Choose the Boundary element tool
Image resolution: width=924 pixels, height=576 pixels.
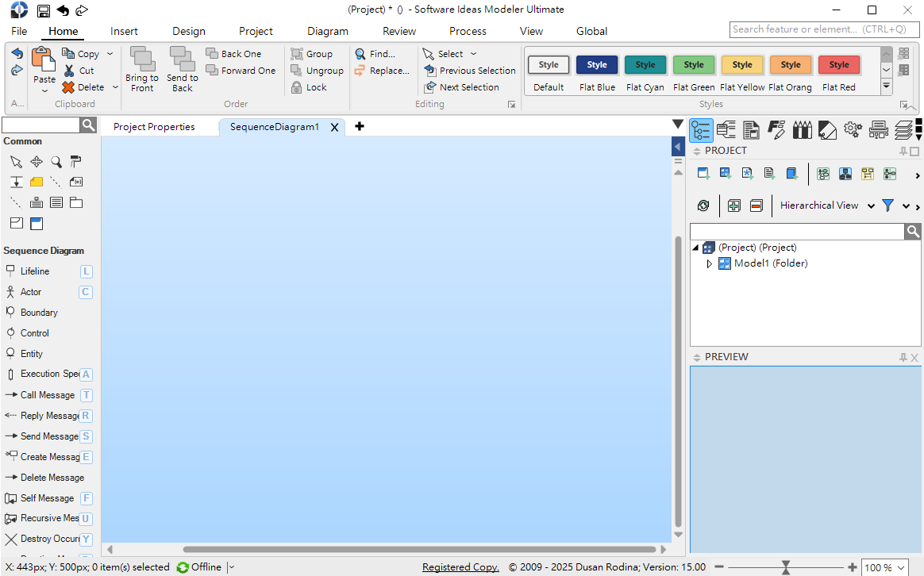tap(38, 313)
